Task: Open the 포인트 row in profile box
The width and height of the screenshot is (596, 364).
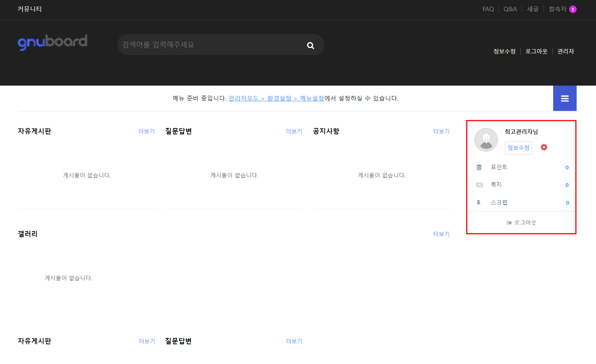Action: (x=521, y=167)
